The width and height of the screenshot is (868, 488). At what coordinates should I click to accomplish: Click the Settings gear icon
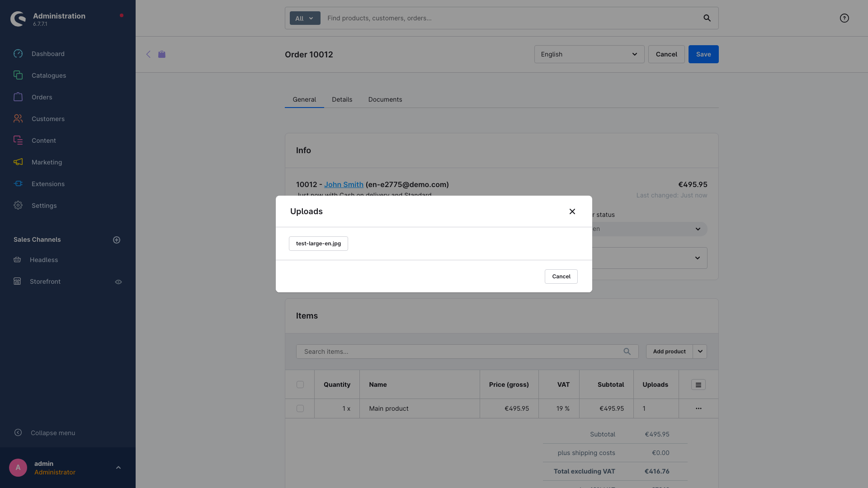(x=18, y=206)
